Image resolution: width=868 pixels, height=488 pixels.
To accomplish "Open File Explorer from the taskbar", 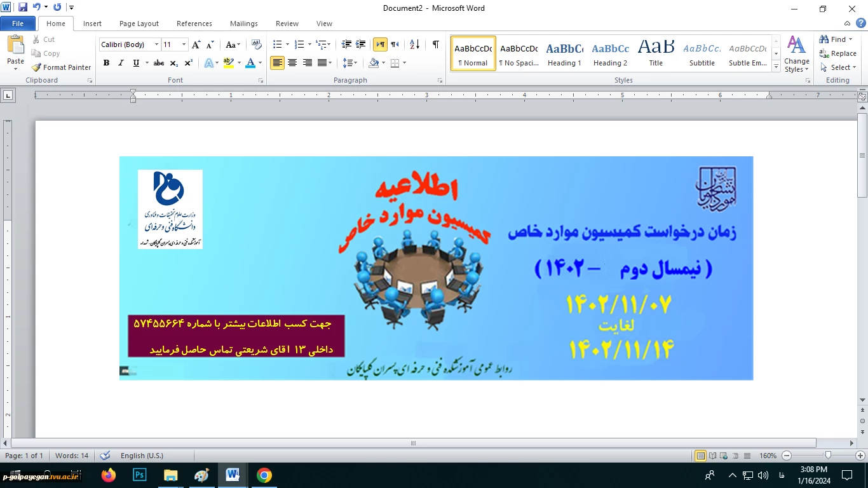I will click(x=171, y=475).
